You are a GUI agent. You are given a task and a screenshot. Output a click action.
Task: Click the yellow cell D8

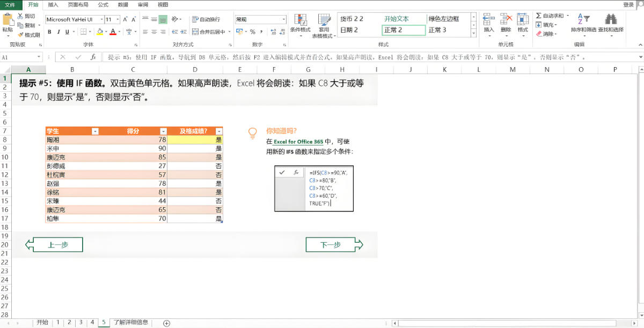click(195, 140)
